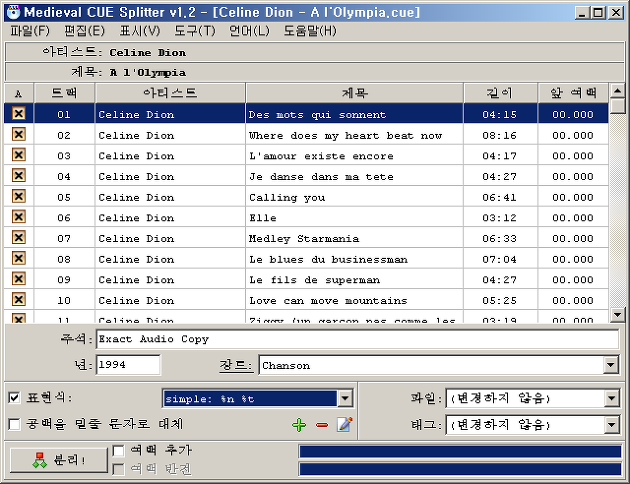Click the 주석 Exact Audio Copy comment field
Screen dimensions: 630x484
tap(357, 339)
